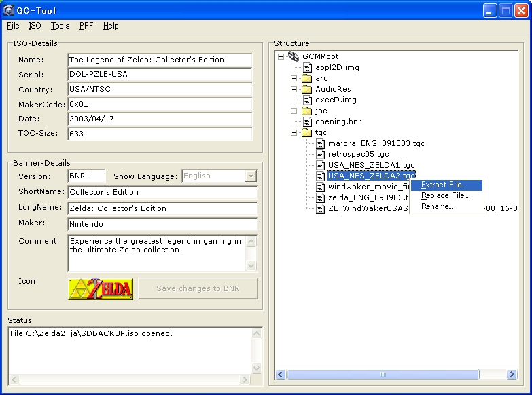Image resolution: width=532 pixels, height=395 pixels.
Task: Expand the AudioRes folder node
Action: [x=294, y=89]
